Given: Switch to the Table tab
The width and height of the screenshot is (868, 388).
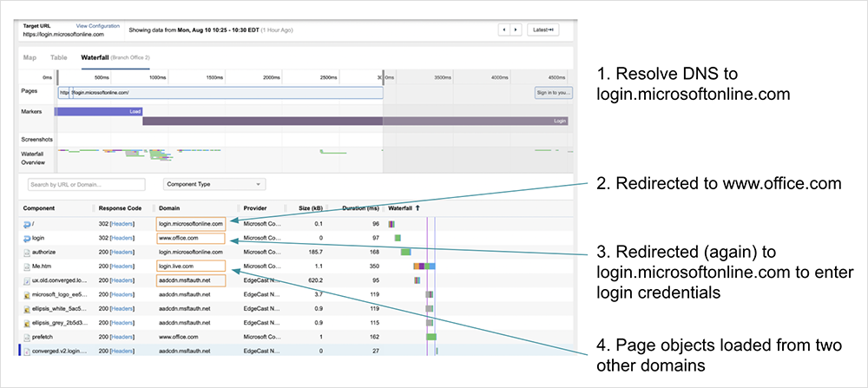Looking at the screenshot, I should (58, 58).
